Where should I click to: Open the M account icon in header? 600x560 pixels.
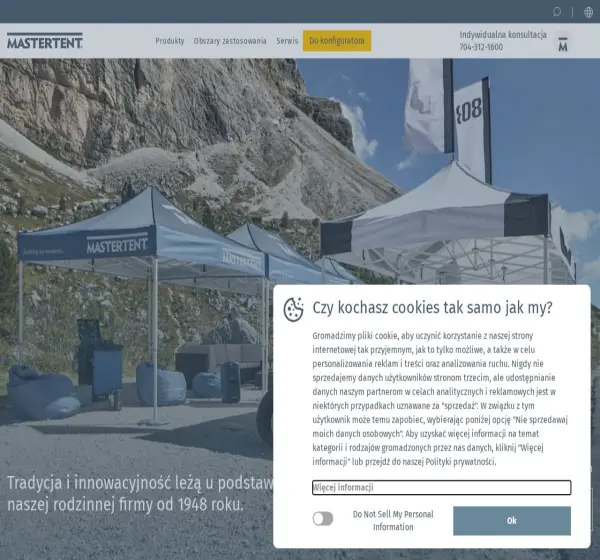(x=563, y=44)
